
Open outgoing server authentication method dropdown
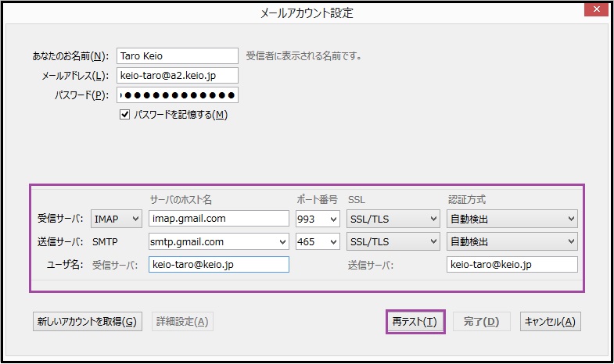click(x=512, y=242)
